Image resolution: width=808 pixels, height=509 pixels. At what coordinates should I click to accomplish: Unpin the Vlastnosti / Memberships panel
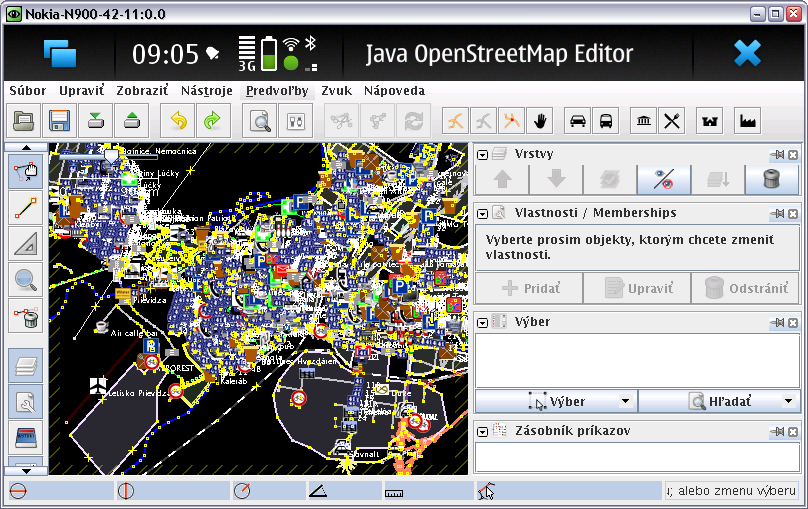click(778, 213)
